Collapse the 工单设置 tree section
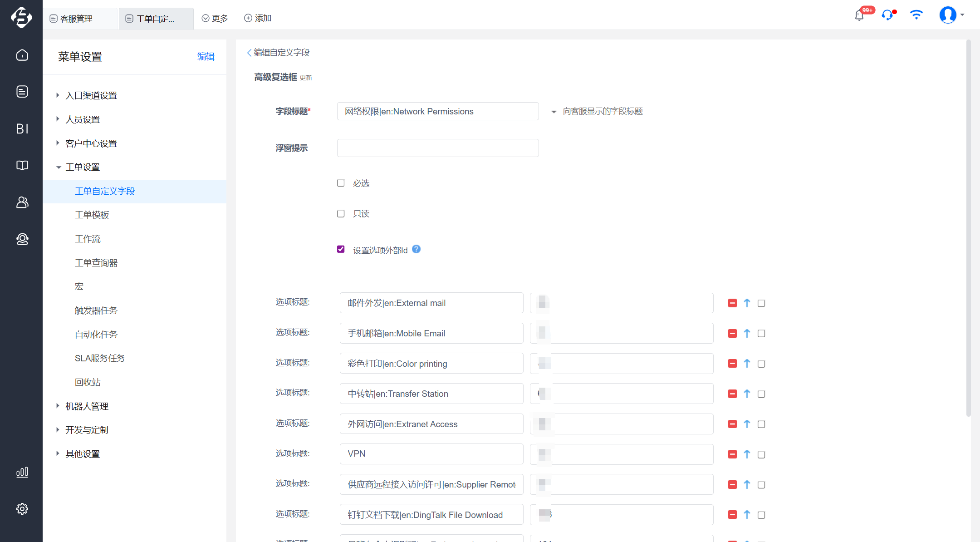The width and height of the screenshot is (980, 542). coord(59,168)
